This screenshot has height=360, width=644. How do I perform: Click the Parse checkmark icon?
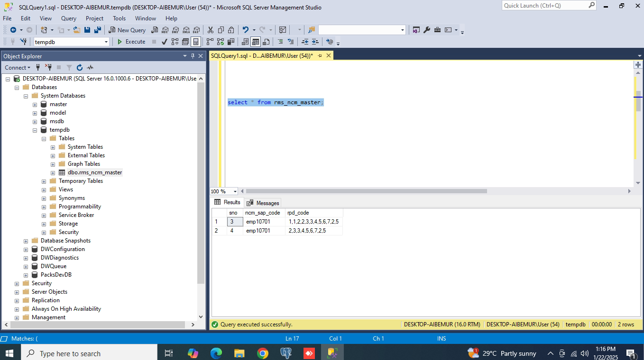[165, 42]
